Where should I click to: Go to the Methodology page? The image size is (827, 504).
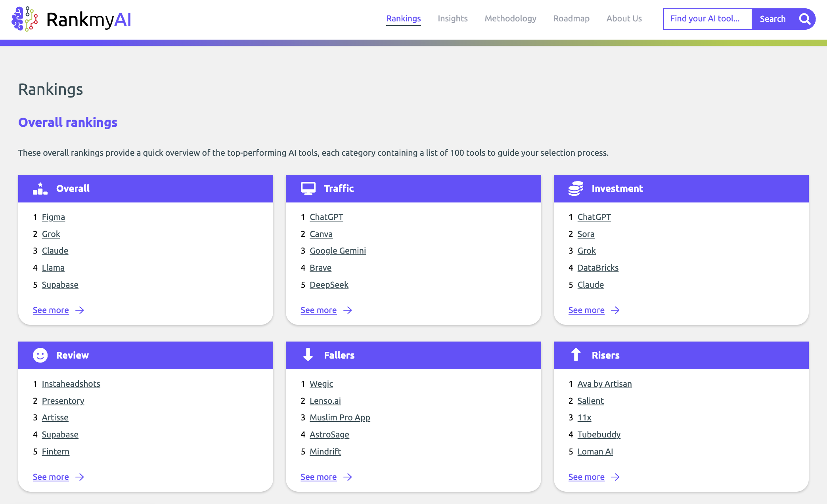coord(510,19)
